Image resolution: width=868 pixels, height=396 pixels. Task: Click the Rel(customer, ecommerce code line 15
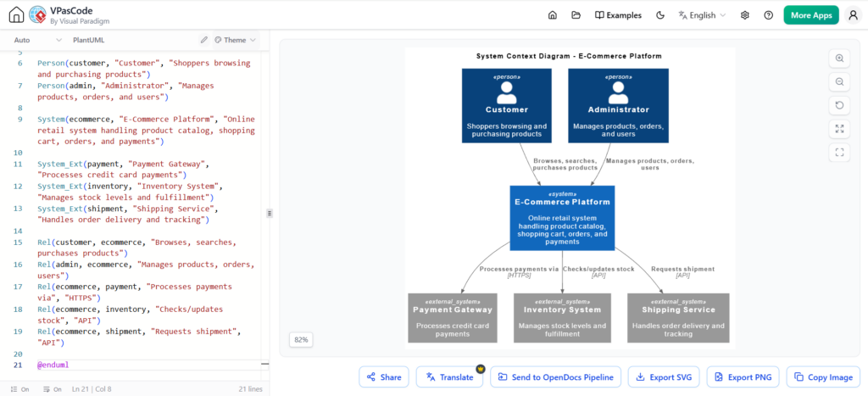pos(136,248)
